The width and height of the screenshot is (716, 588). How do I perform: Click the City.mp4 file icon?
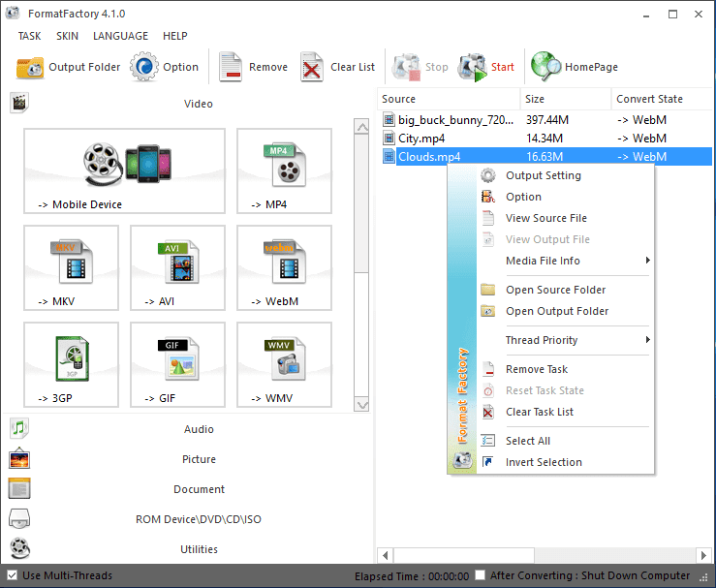(x=389, y=138)
